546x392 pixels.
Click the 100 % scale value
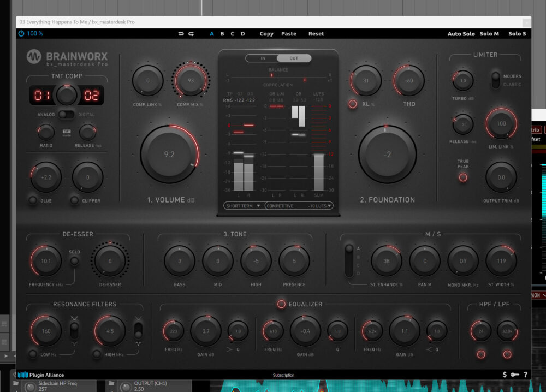click(x=35, y=33)
